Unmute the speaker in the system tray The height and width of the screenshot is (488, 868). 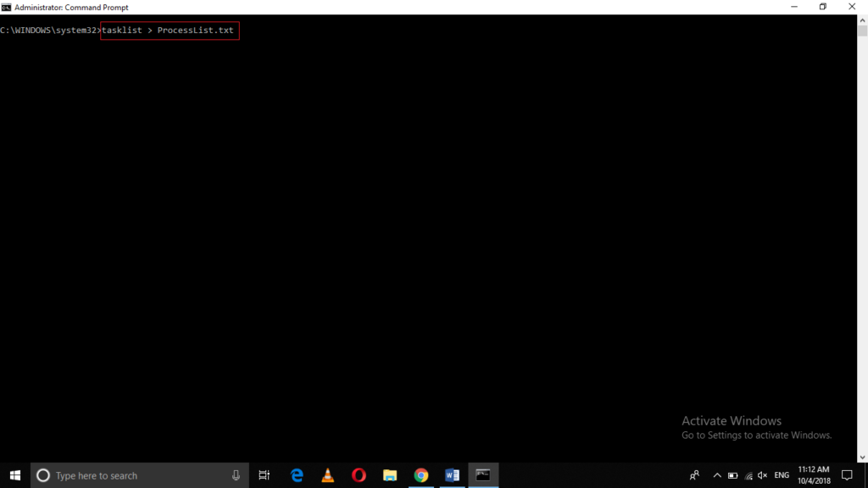(x=761, y=475)
